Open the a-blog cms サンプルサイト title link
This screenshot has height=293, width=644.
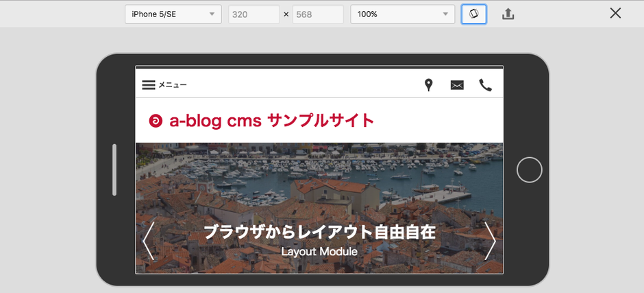271,121
